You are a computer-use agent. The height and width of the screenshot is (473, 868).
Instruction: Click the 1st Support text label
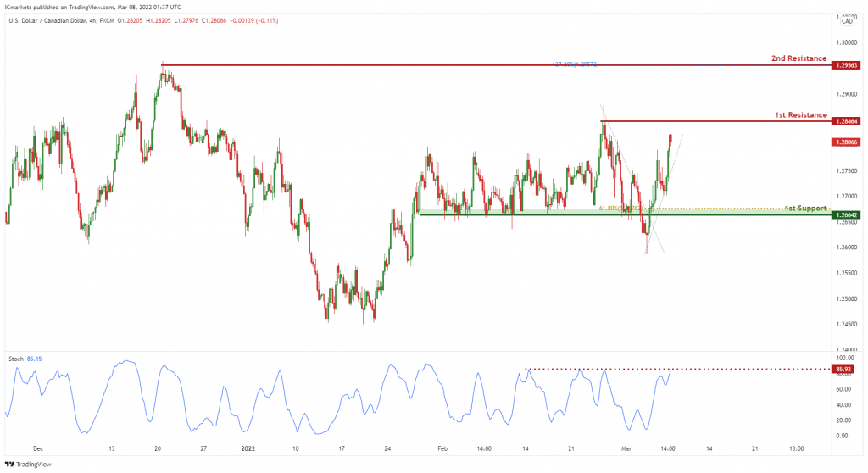(x=805, y=209)
